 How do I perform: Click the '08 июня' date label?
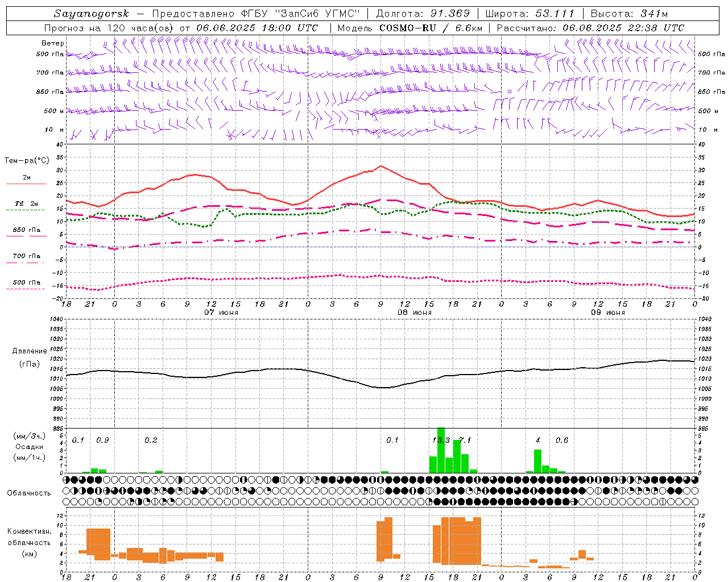coord(415,313)
